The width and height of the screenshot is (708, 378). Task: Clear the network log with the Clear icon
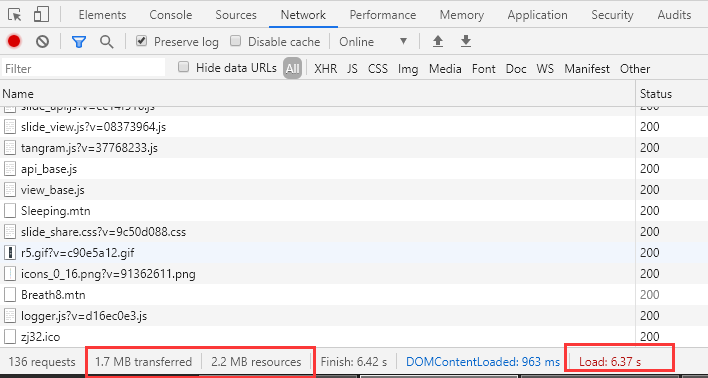(x=42, y=42)
